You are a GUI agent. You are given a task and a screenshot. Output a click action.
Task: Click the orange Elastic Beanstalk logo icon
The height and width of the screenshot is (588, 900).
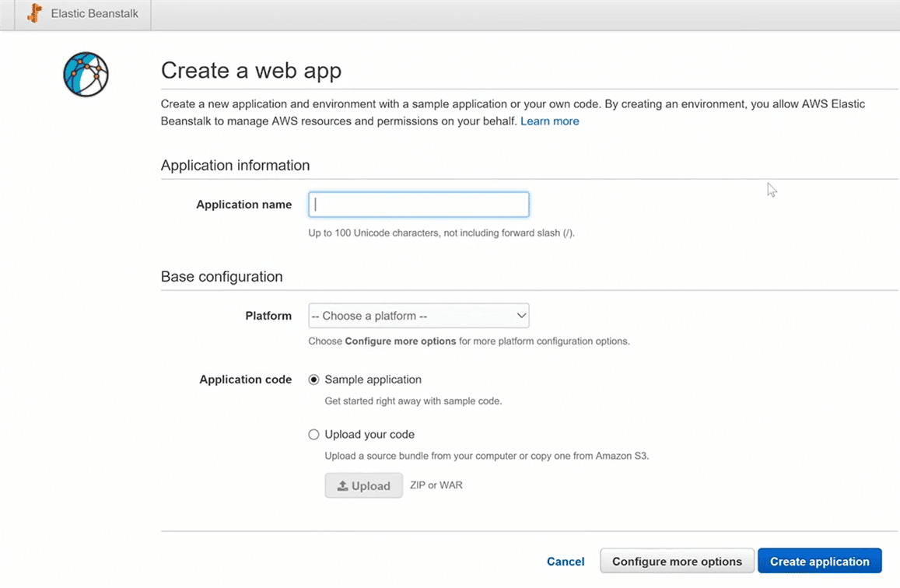coord(33,13)
